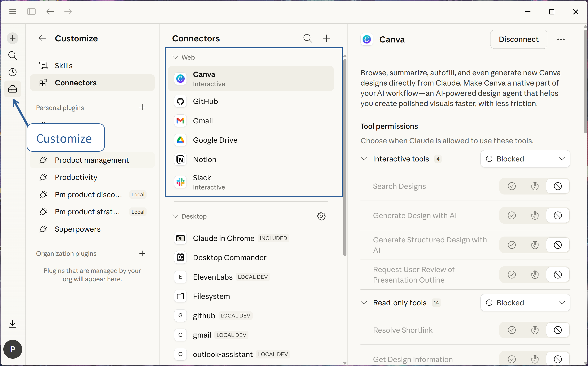Click the search icon in Connectors header
Viewport: 588px width, 366px height.
click(x=308, y=38)
